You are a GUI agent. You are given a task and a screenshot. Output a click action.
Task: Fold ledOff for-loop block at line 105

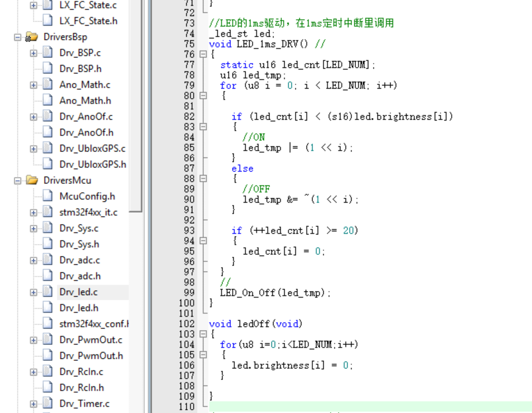(203, 355)
